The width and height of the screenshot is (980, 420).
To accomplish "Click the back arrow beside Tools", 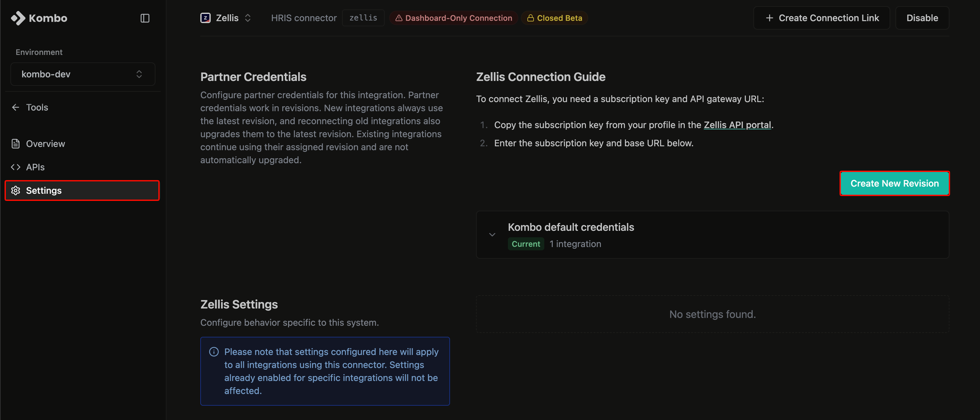I will 16,107.
